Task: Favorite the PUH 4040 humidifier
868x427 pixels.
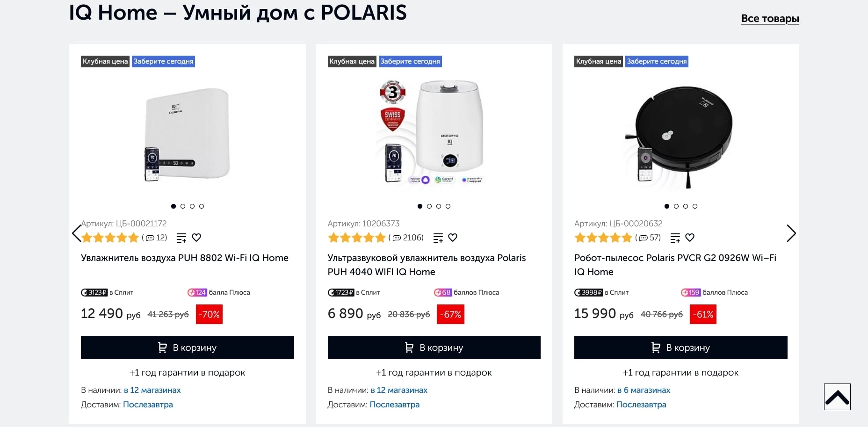Action: (453, 238)
